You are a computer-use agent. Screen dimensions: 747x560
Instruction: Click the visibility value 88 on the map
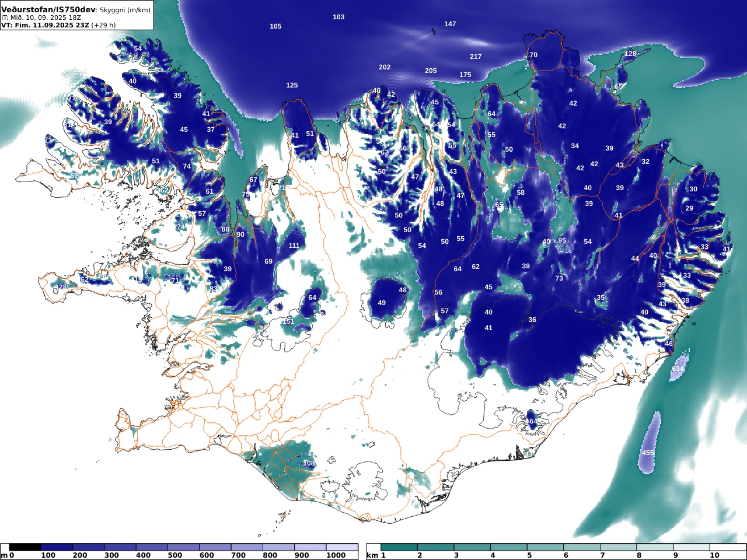225,229
